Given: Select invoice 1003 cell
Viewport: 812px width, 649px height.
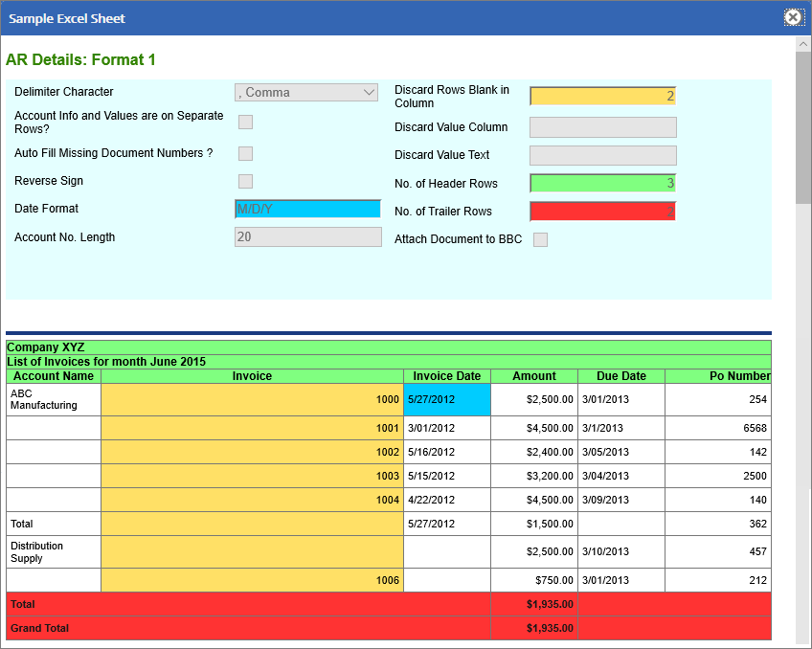Looking at the screenshot, I should coord(252,476).
